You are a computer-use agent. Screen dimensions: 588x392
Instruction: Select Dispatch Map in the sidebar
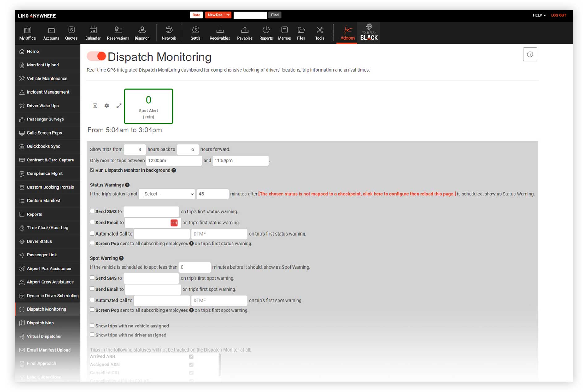pos(40,323)
